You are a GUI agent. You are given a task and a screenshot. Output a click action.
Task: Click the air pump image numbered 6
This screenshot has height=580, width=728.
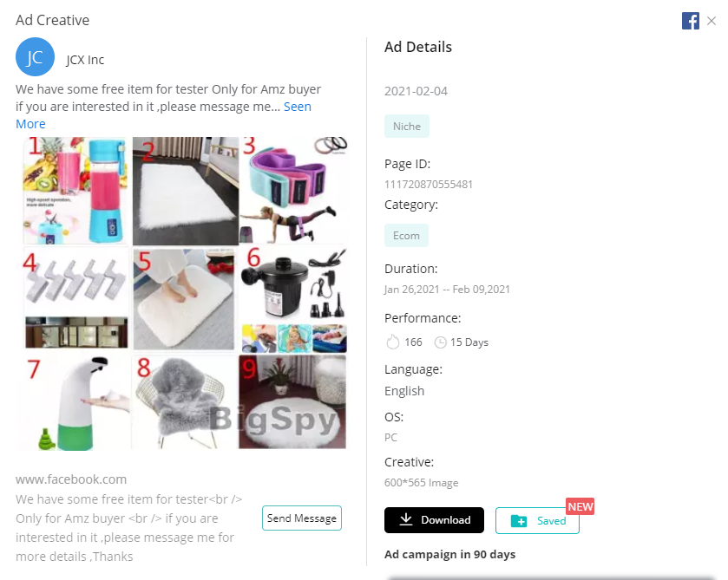[293, 299]
